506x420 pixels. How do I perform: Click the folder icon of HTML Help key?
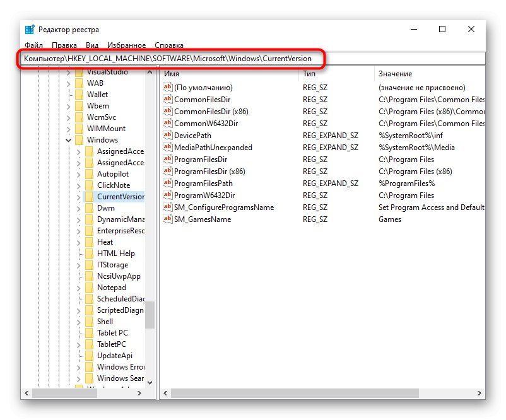click(89, 254)
